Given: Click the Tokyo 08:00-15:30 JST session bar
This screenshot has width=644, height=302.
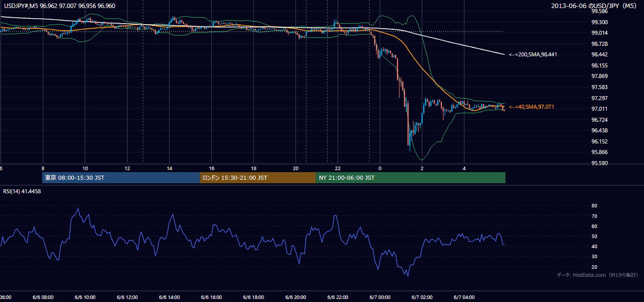Looking at the screenshot, I should coord(121,178).
